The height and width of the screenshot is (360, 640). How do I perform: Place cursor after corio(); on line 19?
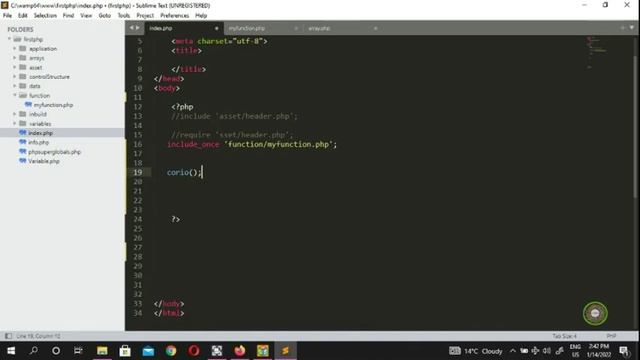(202, 172)
